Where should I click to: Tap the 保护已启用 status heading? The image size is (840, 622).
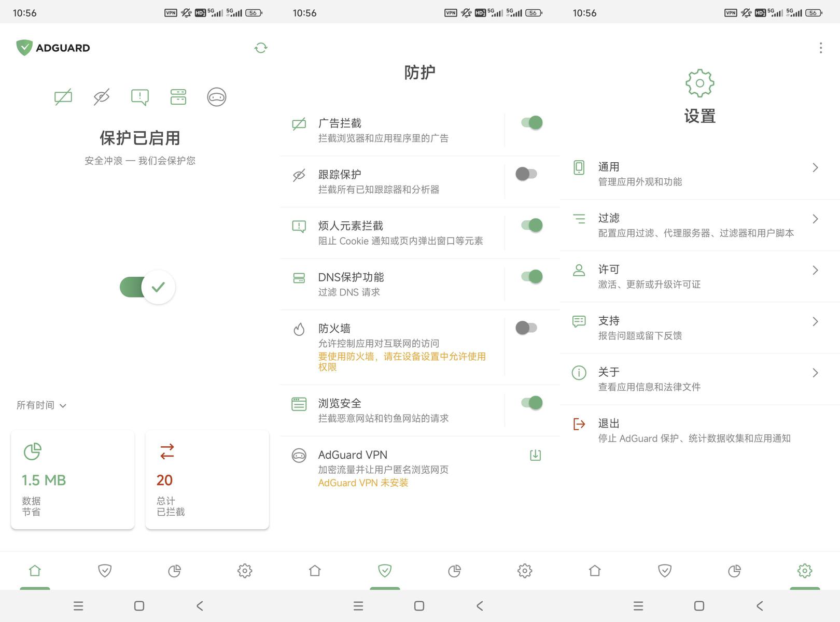tap(140, 138)
